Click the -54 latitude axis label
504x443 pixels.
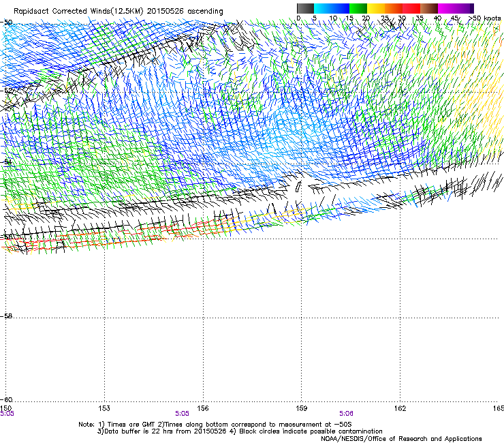[6, 162]
